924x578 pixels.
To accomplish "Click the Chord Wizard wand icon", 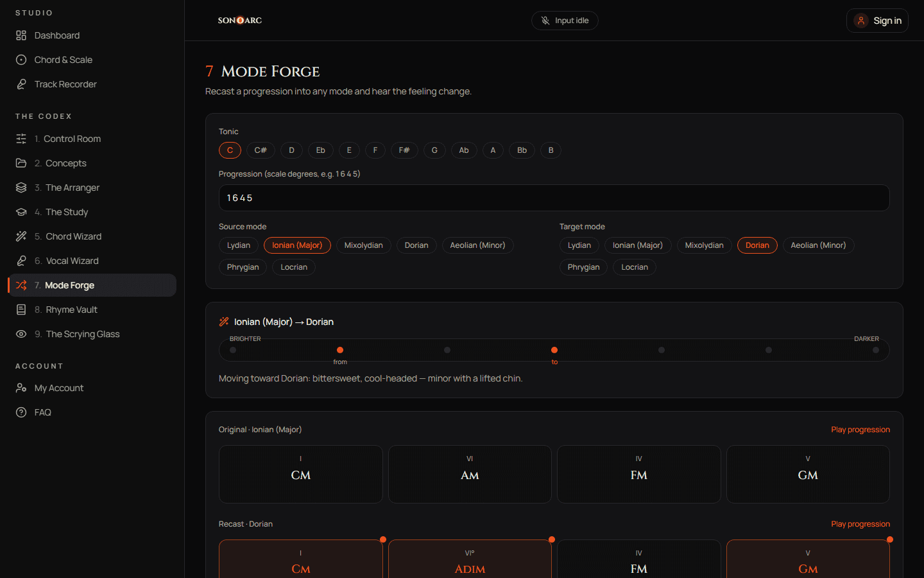I will pyautogui.click(x=21, y=236).
